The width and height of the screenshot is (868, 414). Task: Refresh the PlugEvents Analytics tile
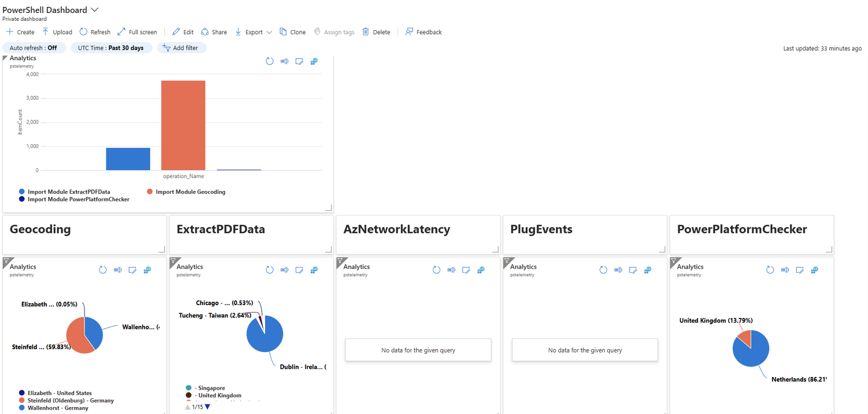click(x=604, y=270)
